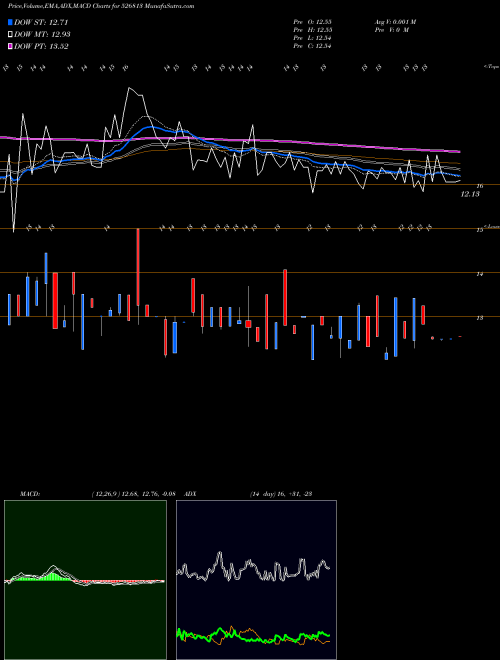Screen dimensions: 500x660
Task: Select the 'DOW PT: 13.52' legend label
Action: coord(41,46)
